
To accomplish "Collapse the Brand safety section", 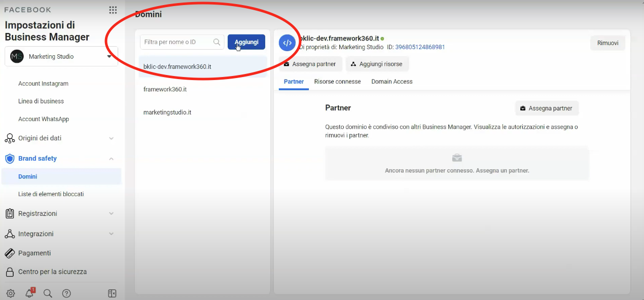I will pyautogui.click(x=111, y=159).
